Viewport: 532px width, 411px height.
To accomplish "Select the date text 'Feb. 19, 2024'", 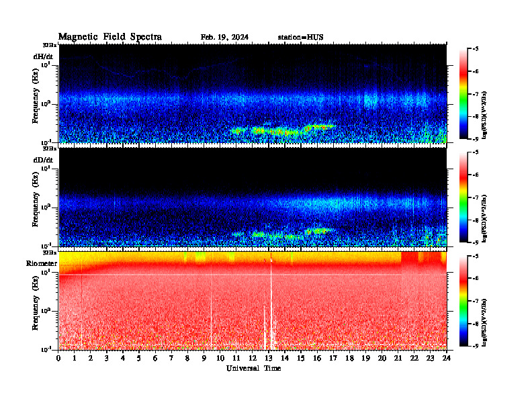I will coord(224,37).
